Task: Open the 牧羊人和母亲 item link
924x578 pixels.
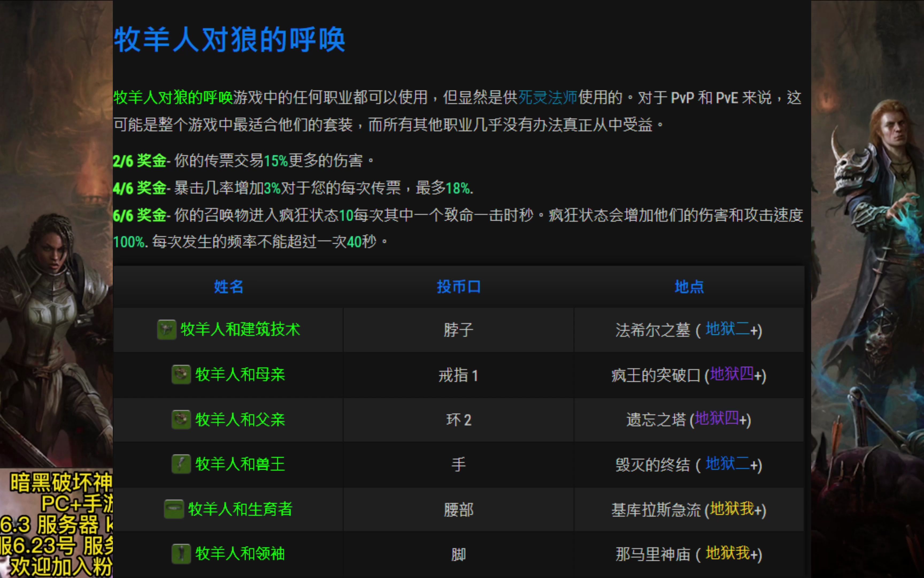Action: [x=240, y=375]
